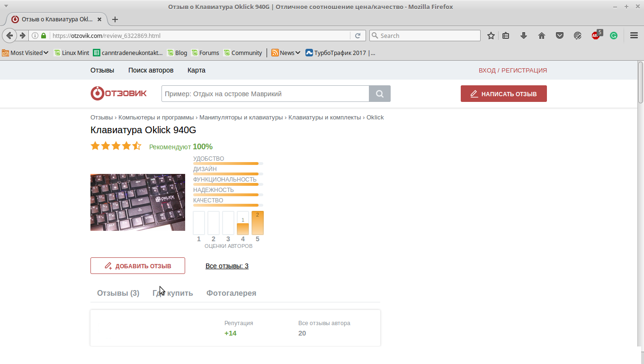Open the Linux Mint bookmark

(x=72, y=53)
